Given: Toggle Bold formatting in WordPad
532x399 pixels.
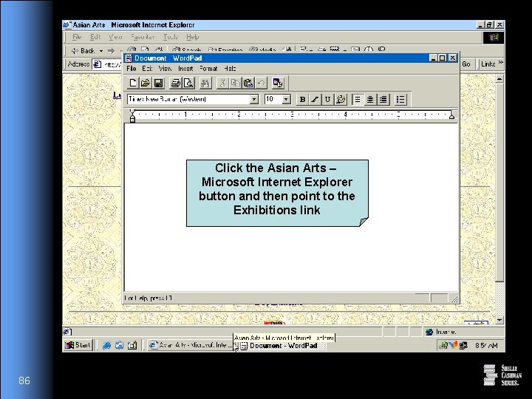Looking at the screenshot, I should 302,100.
